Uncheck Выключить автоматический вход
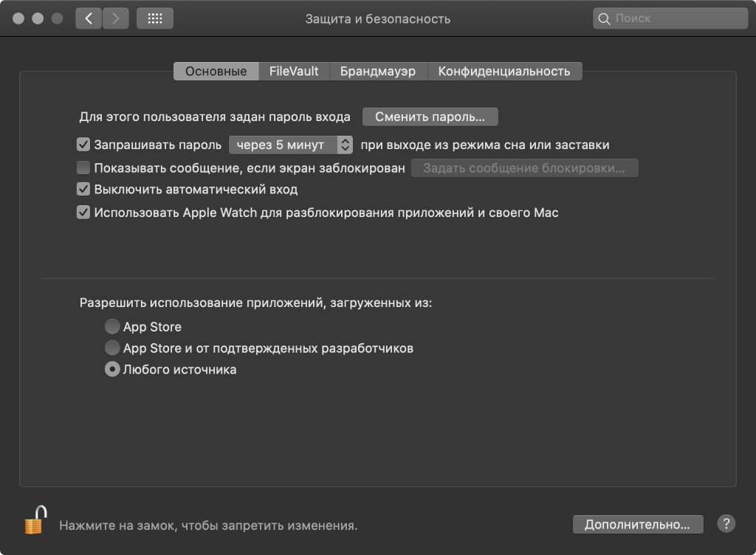The height and width of the screenshot is (555, 756). [83, 190]
